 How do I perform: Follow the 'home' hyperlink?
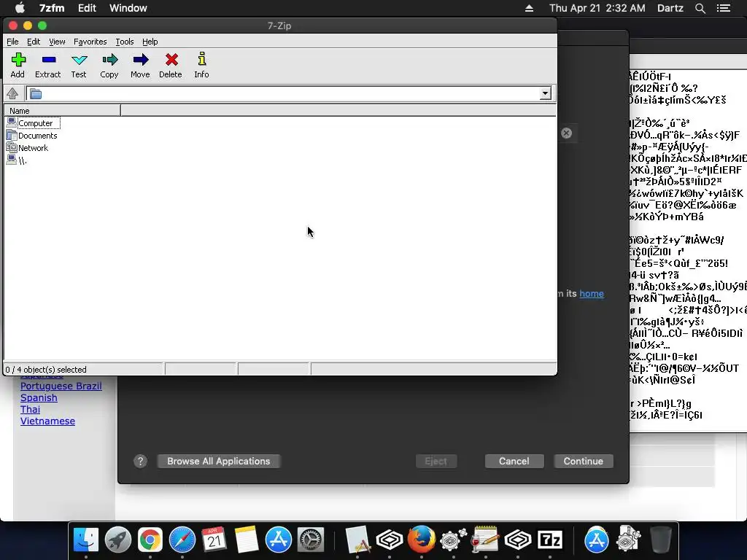pyautogui.click(x=592, y=294)
